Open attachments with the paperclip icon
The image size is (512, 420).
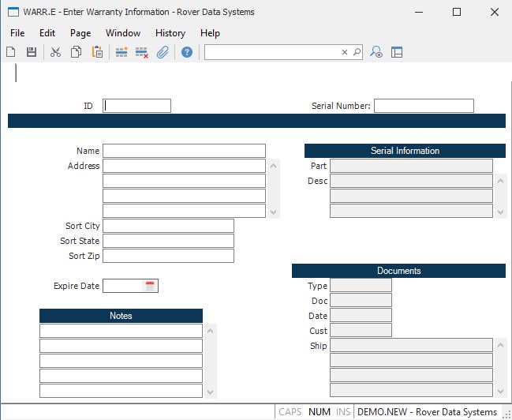click(163, 52)
